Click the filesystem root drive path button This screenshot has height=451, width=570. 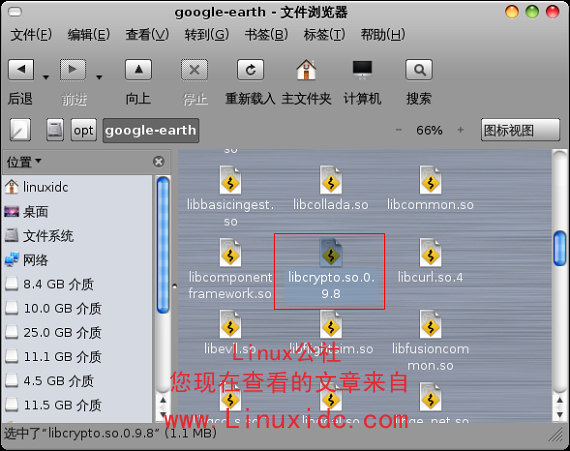coord(55,130)
